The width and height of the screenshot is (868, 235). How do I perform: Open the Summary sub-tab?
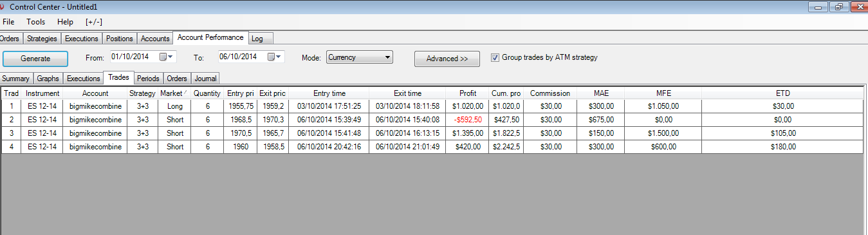coord(16,79)
